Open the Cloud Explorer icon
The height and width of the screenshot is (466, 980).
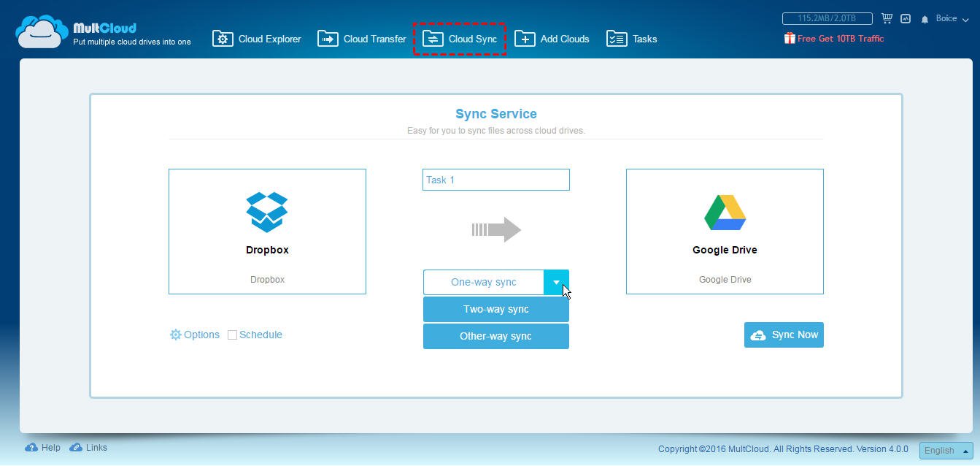coord(223,39)
